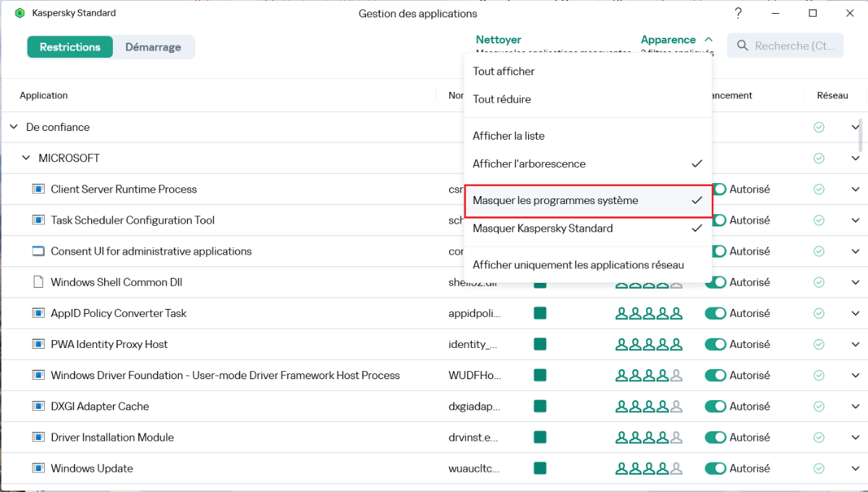Screen dimensions: 868x492
Task: Click the green trust square for AppID Policy Converter
Action: click(540, 313)
